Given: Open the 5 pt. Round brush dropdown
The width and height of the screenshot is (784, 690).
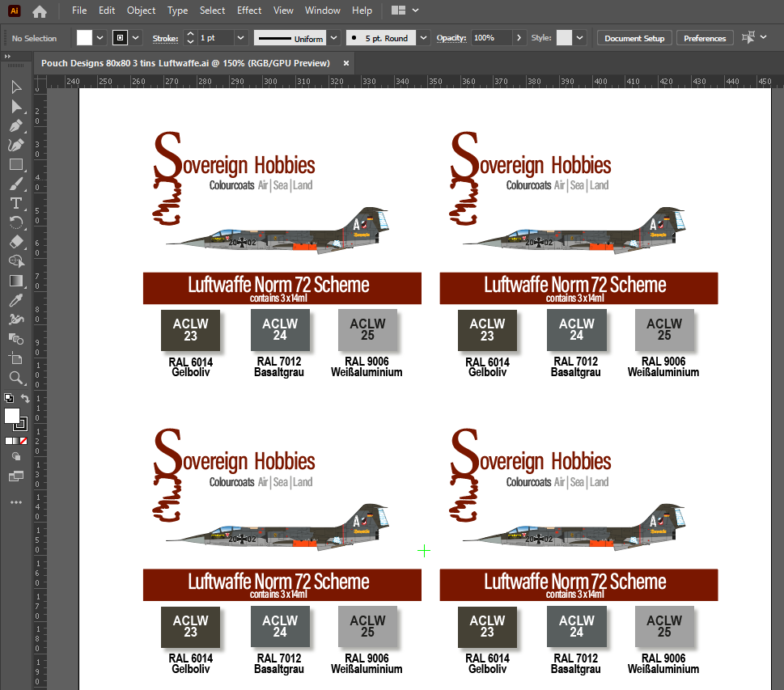Looking at the screenshot, I should click(424, 38).
